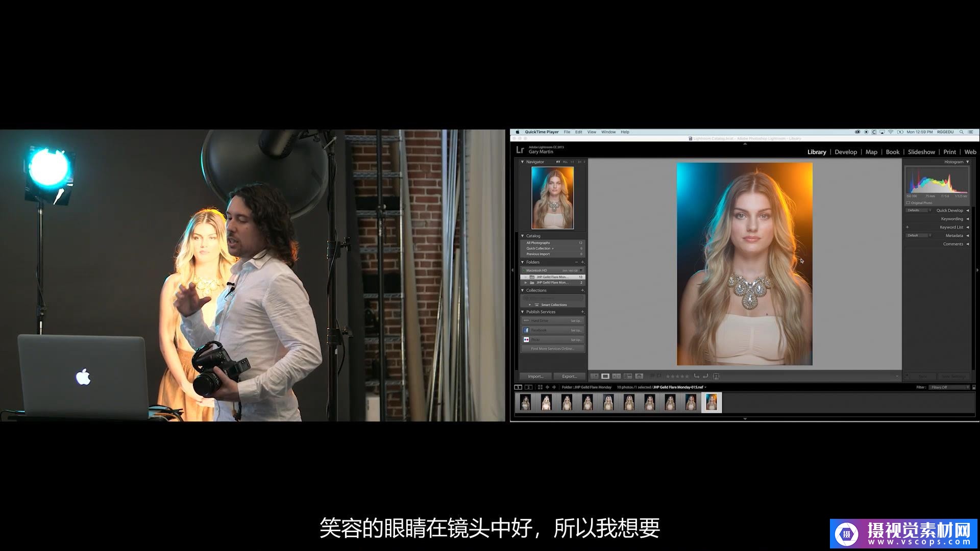Switch to the Develop module
The width and height of the screenshot is (980, 551).
(845, 152)
